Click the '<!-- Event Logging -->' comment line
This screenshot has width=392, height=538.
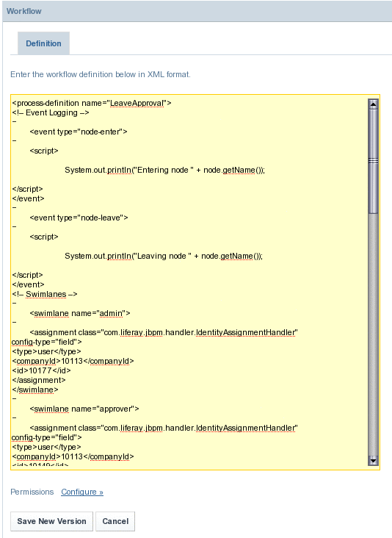[x=51, y=112]
